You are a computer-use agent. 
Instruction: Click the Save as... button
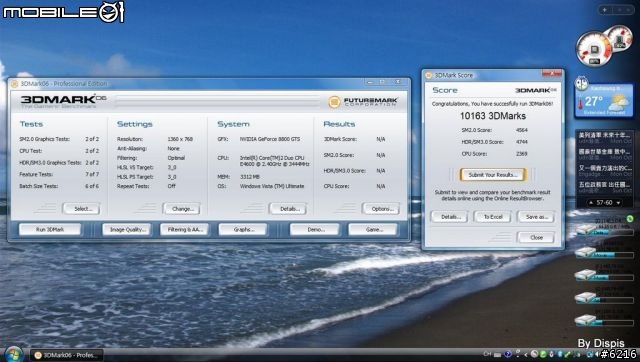536,217
